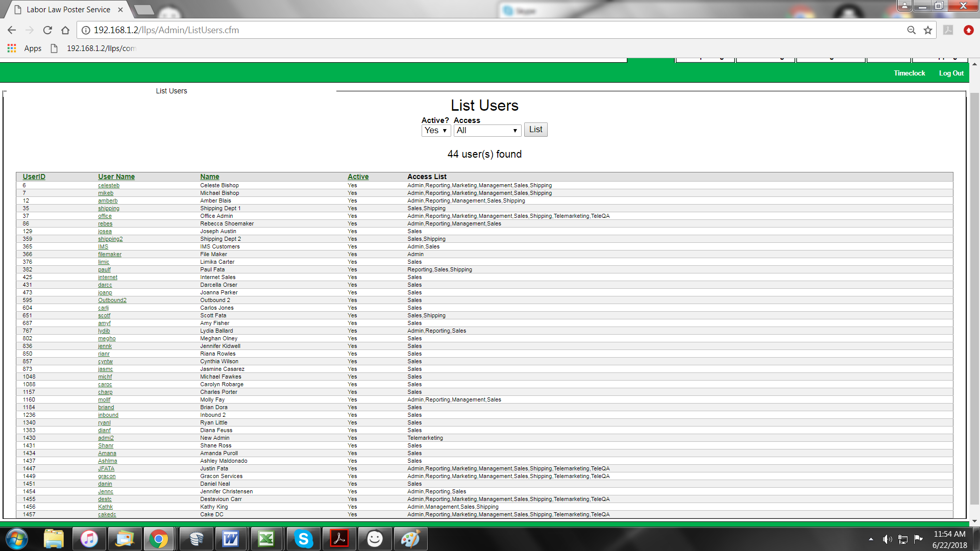The height and width of the screenshot is (551, 980).
Task: Click the browser Home icon
Action: click(65, 30)
